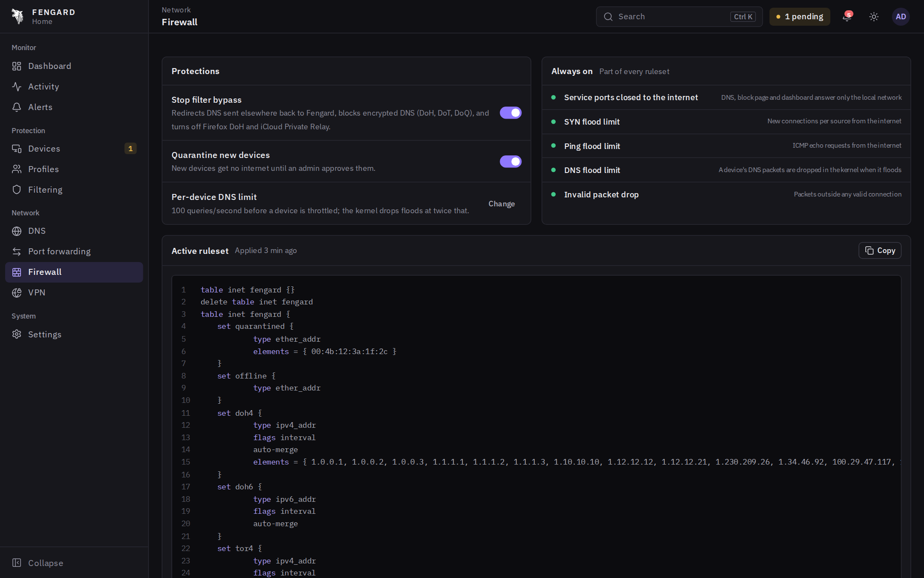Navigate to Port forwarding
Screen dimensions: 924x578
(74, 251)
